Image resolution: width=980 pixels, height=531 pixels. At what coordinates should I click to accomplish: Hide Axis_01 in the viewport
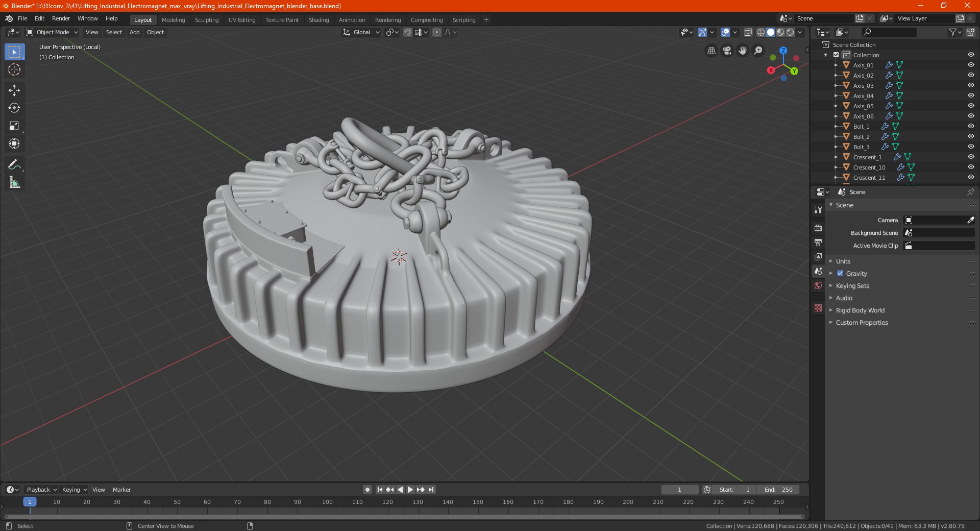pyautogui.click(x=970, y=65)
